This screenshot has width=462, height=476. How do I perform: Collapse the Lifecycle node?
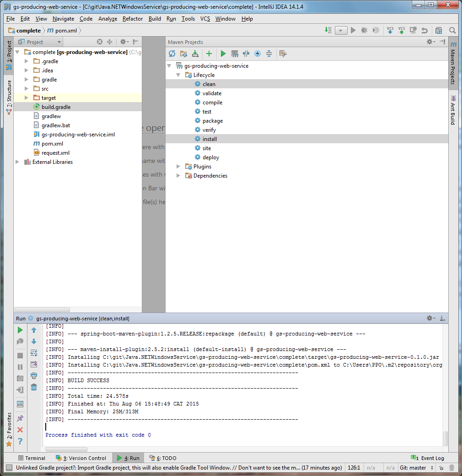click(x=178, y=75)
